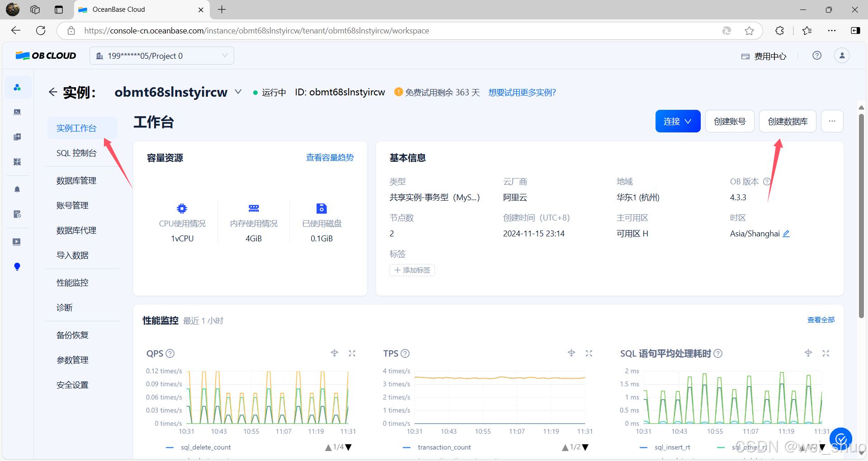This screenshot has height=461, width=868.
Task: Click the lightbulb icon in left sidebar
Action: pyautogui.click(x=17, y=267)
